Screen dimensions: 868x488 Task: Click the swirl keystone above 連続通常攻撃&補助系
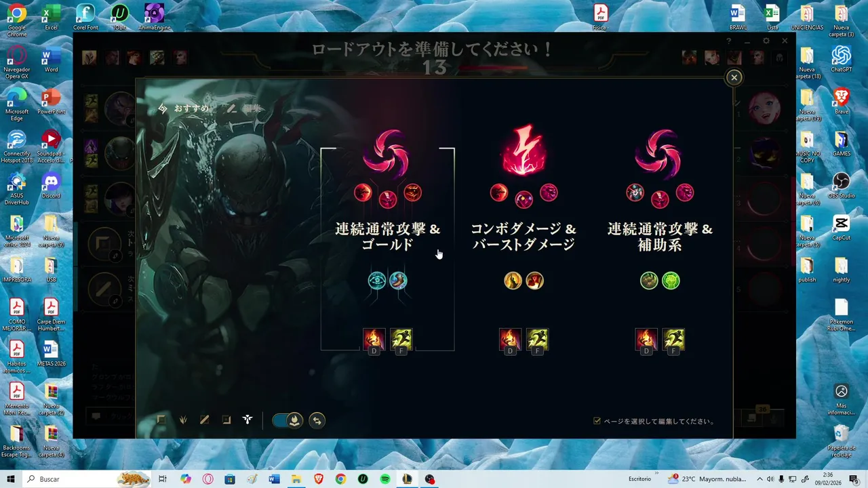click(658, 155)
